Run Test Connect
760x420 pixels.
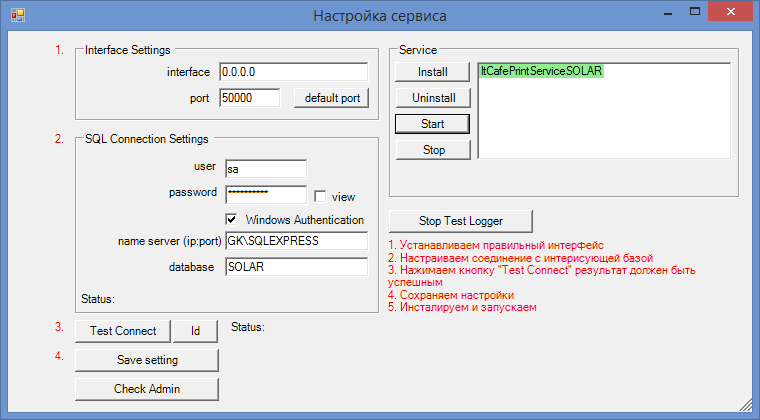tap(123, 331)
